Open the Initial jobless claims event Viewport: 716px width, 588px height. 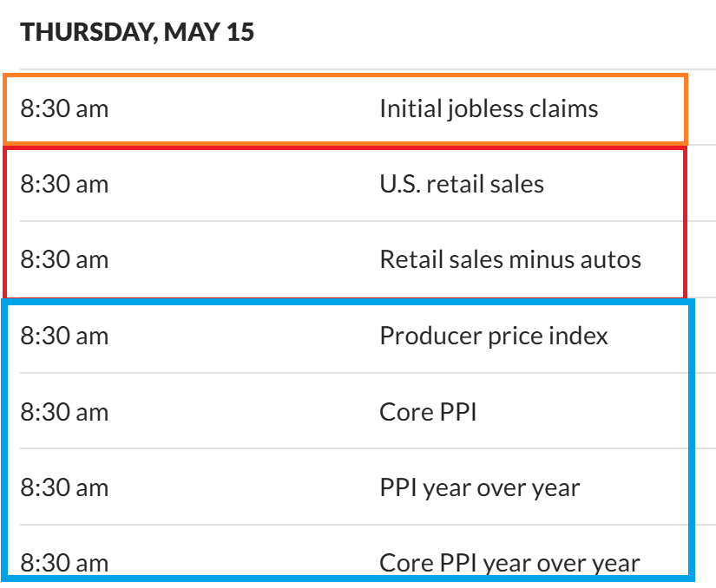[x=489, y=109]
